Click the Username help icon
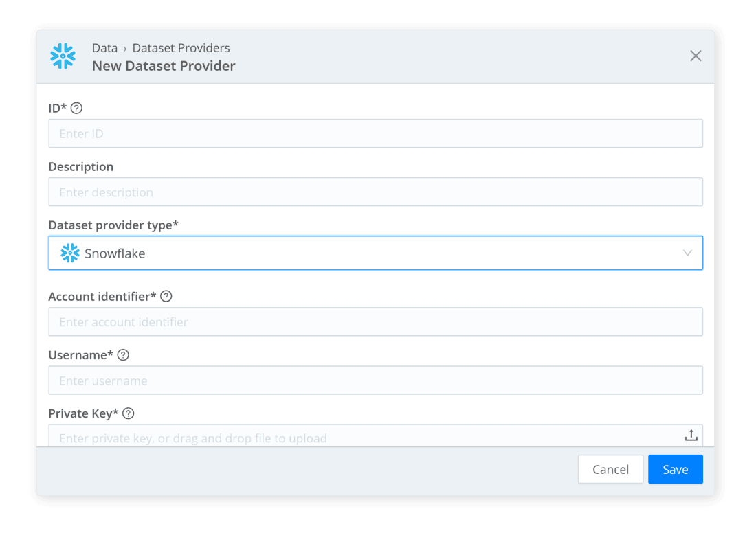 point(123,354)
